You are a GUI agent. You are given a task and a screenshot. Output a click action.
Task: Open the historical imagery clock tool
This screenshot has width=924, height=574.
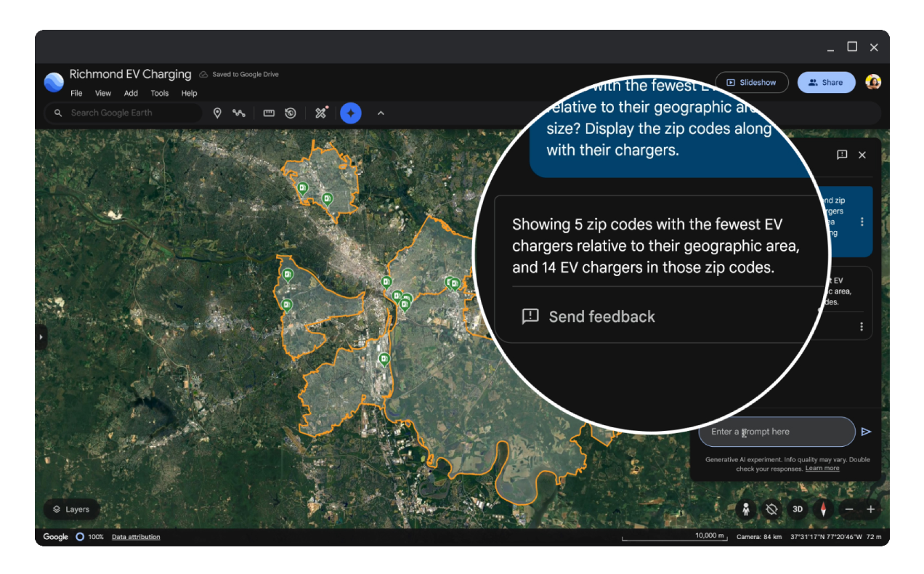pos(291,113)
